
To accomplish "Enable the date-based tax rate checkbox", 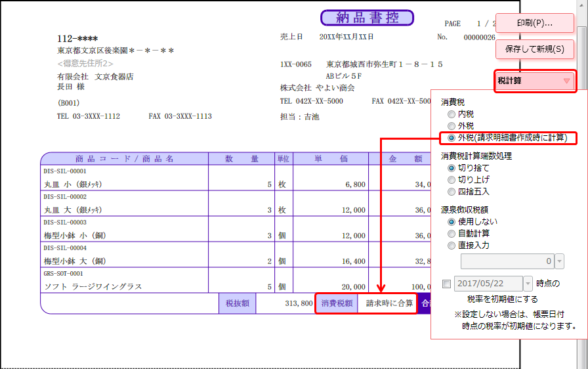I will (447, 284).
